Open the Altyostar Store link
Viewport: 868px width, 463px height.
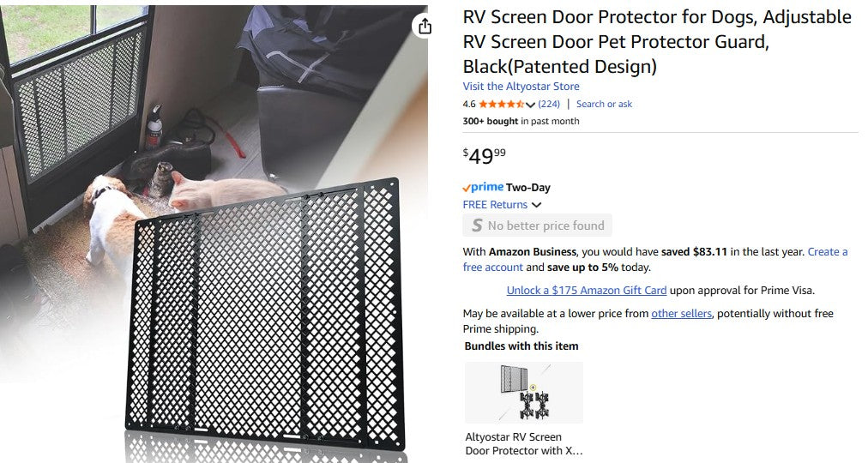tap(521, 87)
